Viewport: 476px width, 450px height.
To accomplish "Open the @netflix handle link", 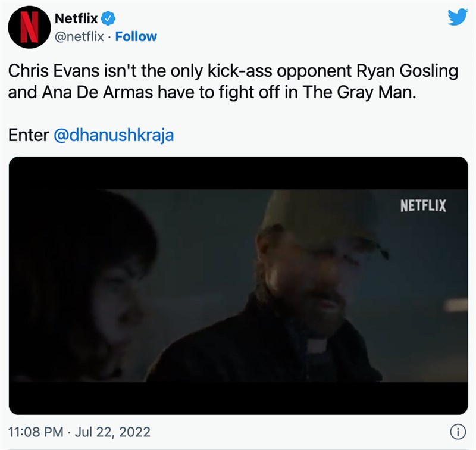I will 79,37.
